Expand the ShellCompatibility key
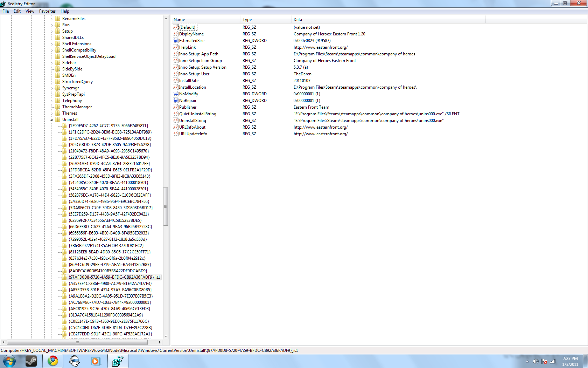 (51, 50)
